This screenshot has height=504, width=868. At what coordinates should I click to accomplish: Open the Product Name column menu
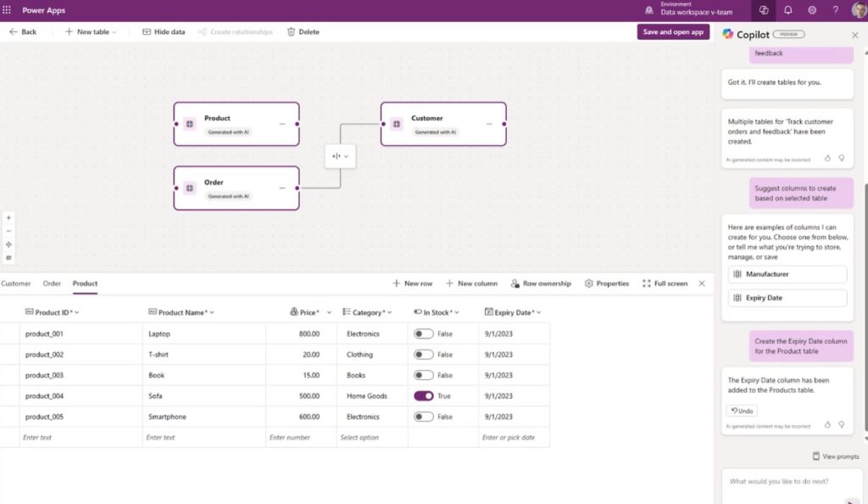212,312
